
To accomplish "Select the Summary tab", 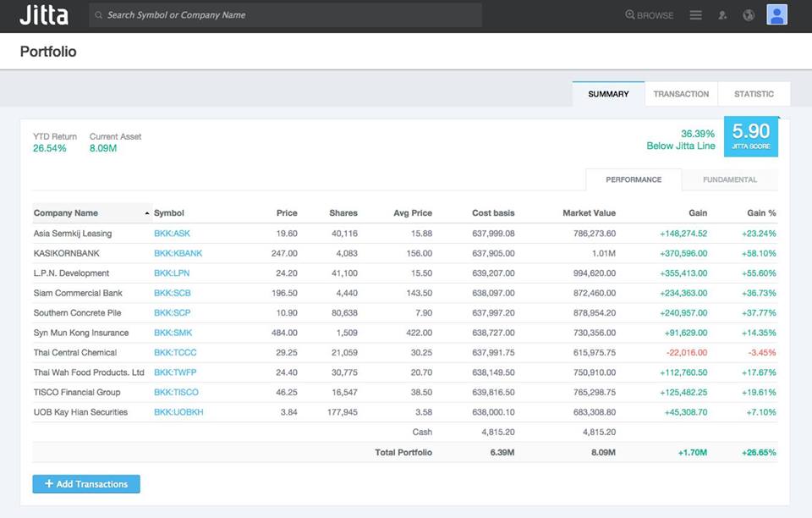I will (608, 94).
